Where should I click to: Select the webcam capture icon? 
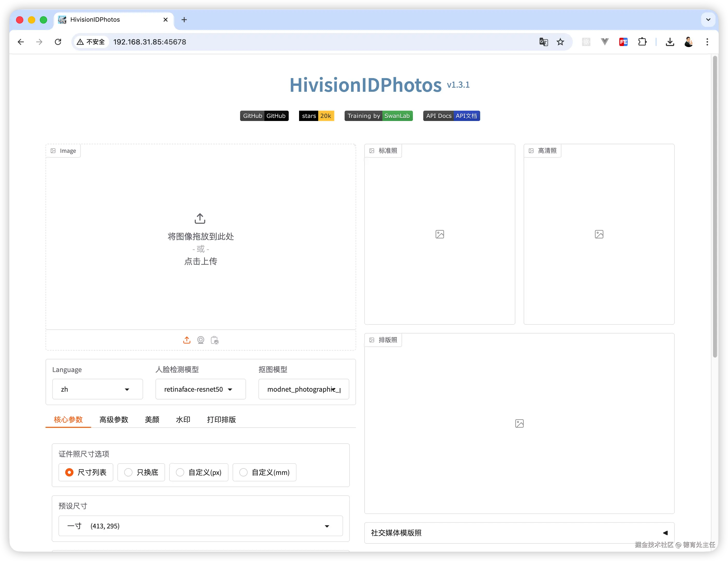201,340
